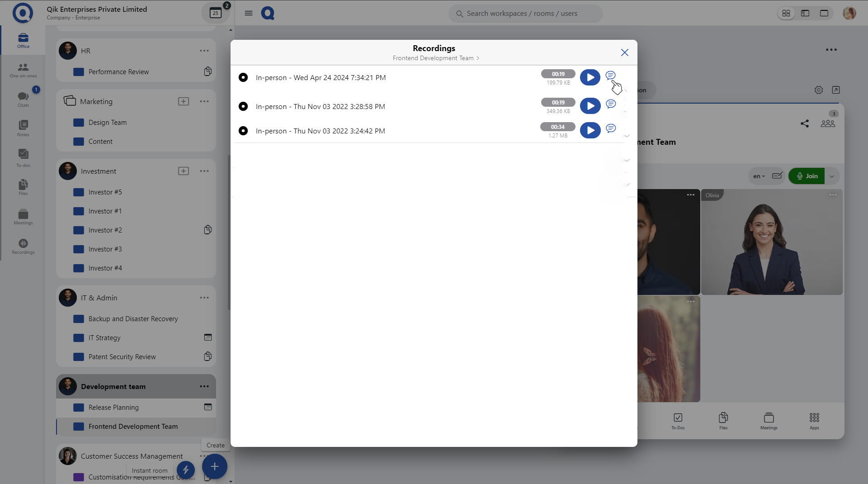Image resolution: width=868 pixels, height=484 pixels.
Task: Open the hamburger menu at top left
Action: [248, 13]
